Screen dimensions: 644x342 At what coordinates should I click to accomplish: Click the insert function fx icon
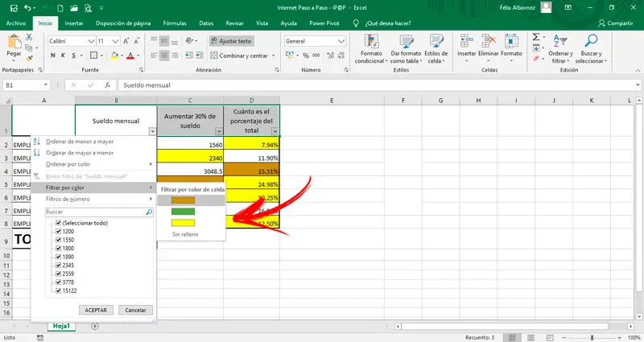coord(107,85)
